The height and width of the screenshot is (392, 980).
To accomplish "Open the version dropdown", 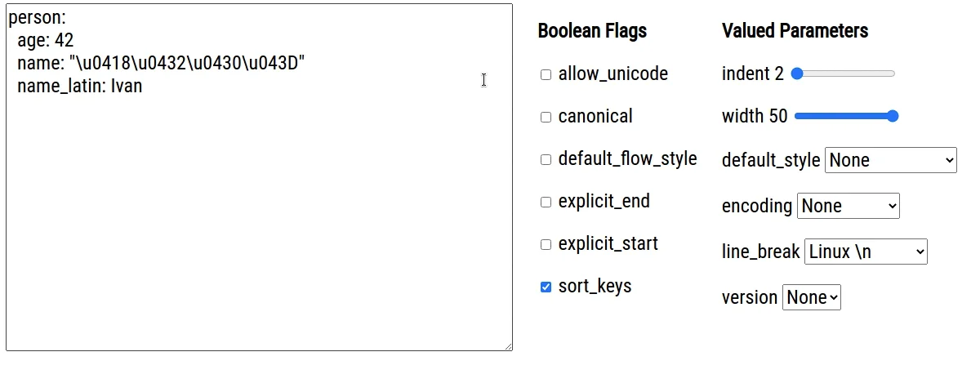I will 811,297.
